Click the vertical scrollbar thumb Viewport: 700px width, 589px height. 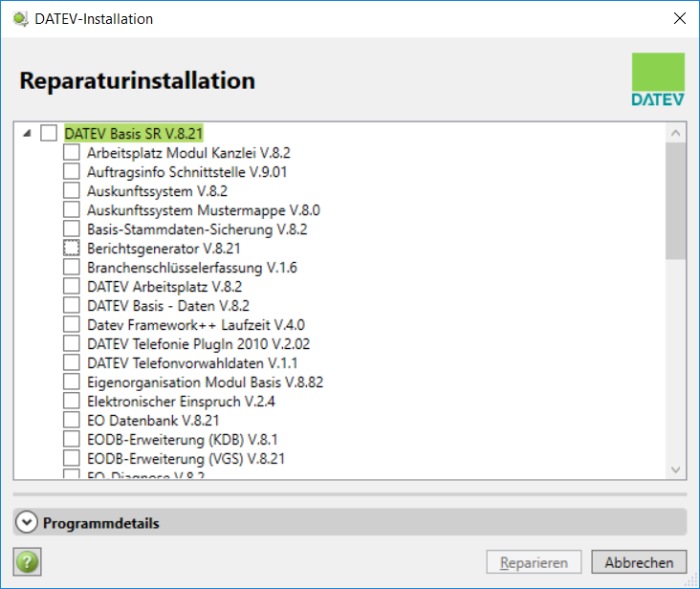675,201
